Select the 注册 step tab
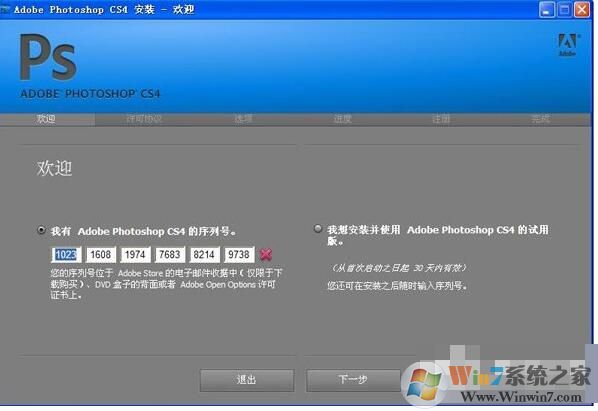The width and height of the screenshot is (598, 411). (x=441, y=119)
